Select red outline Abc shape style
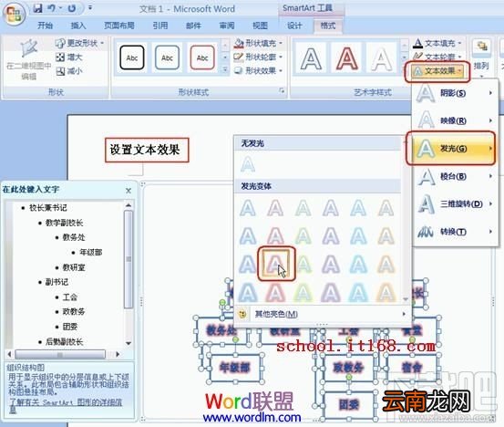504x427 pixels. point(202,57)
